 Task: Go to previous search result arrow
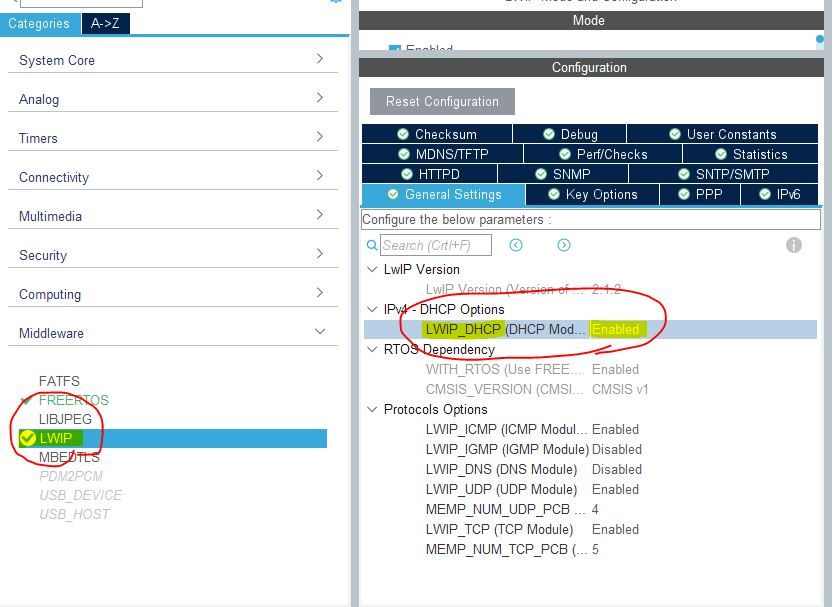[x=516, y=245]
